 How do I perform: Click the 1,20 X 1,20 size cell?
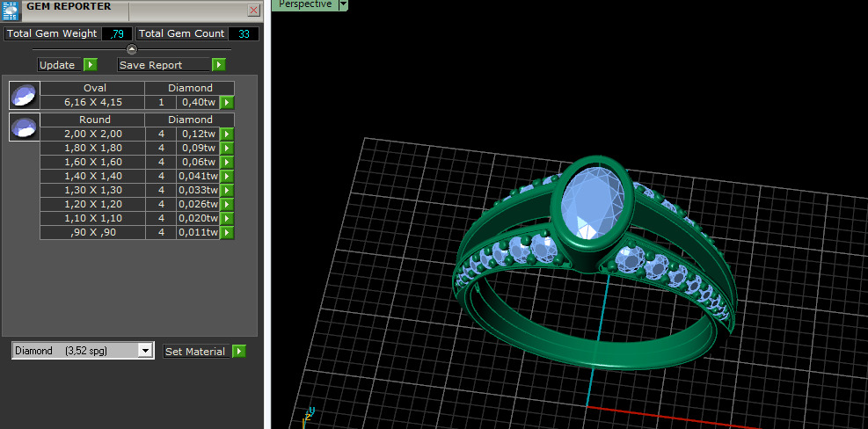pyautogui.click(x=92, y=204)
